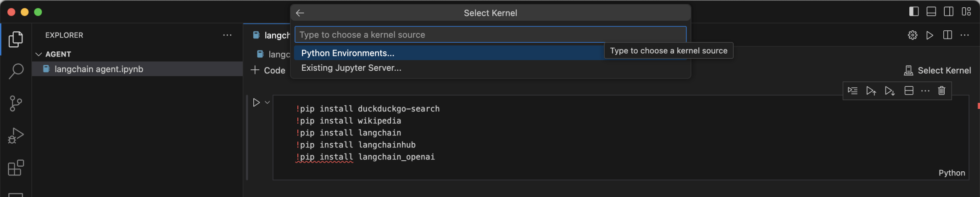Add a new Code cell
The height and width of the screenshot is (197, 980).
point(268,70)
